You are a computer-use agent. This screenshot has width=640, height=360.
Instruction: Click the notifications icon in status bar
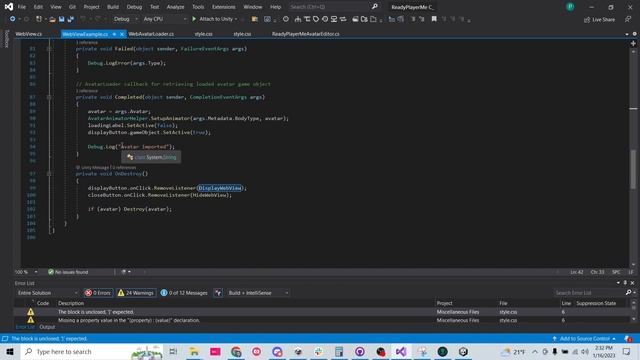[628, 339]
